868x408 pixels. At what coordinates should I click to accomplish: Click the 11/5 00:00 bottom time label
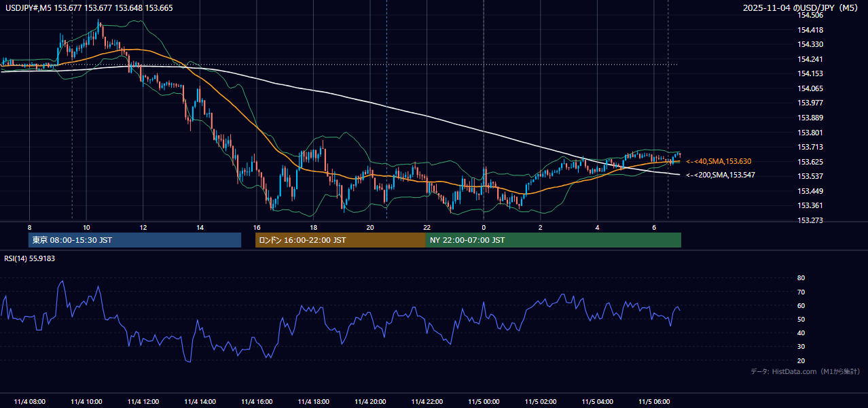click(x=484, y=402)
